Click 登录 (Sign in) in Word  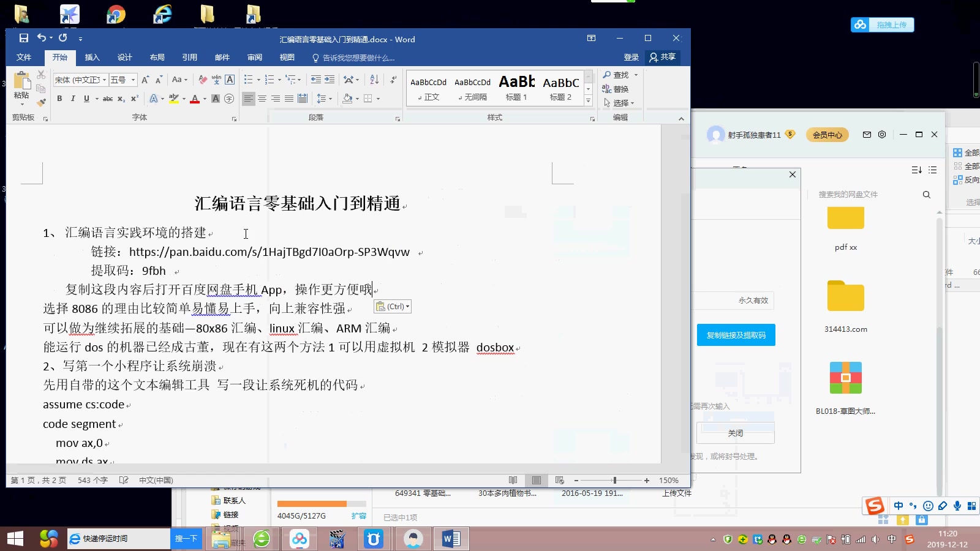[631, 57]
